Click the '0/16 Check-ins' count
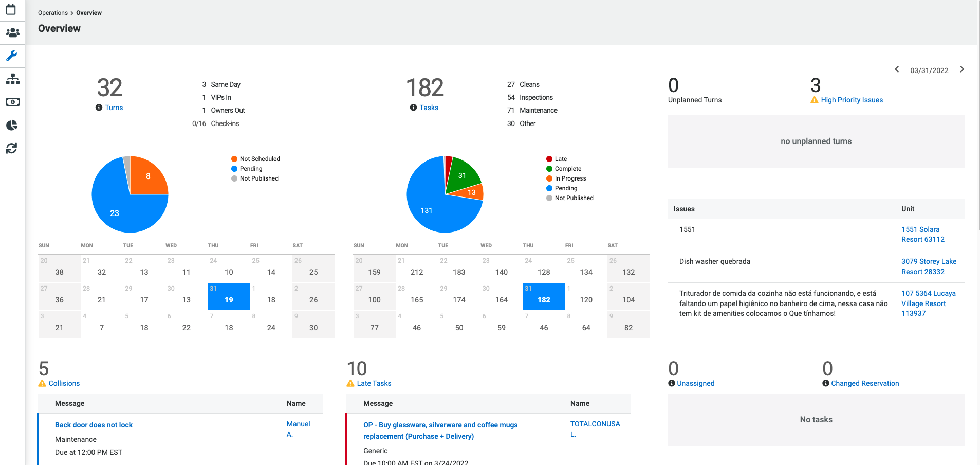Screen dimensions: 980x465 (x=216, y=123)
